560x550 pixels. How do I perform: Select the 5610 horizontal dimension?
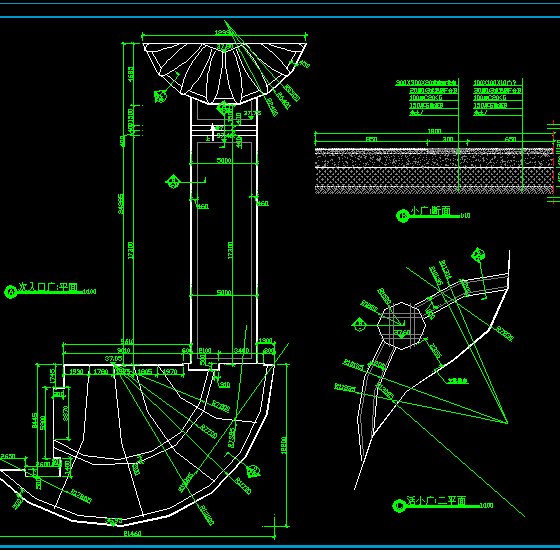coord(127,341)
